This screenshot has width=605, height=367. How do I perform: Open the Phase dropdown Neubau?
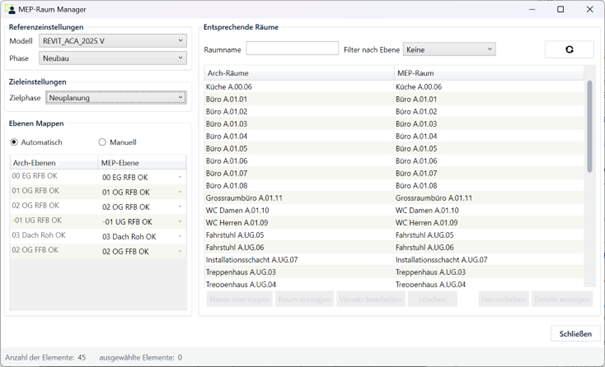pos(113,58)
